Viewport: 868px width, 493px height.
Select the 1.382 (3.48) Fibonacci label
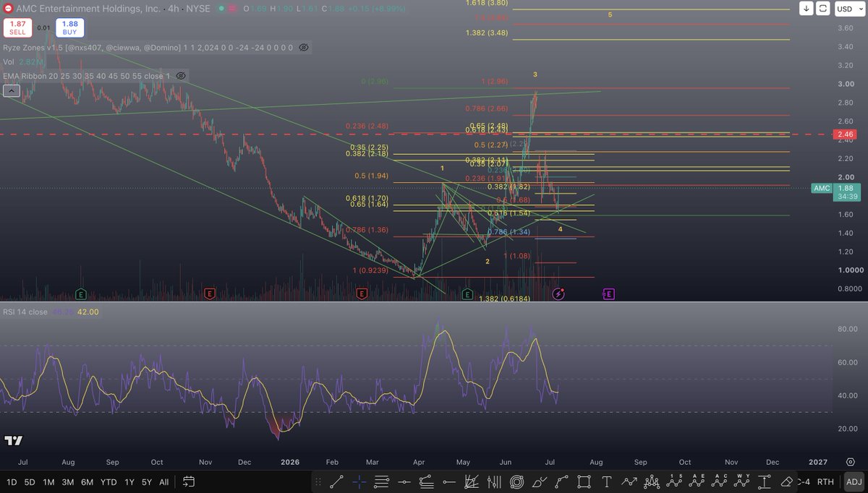pyautogui.click(x=486, y=33)
